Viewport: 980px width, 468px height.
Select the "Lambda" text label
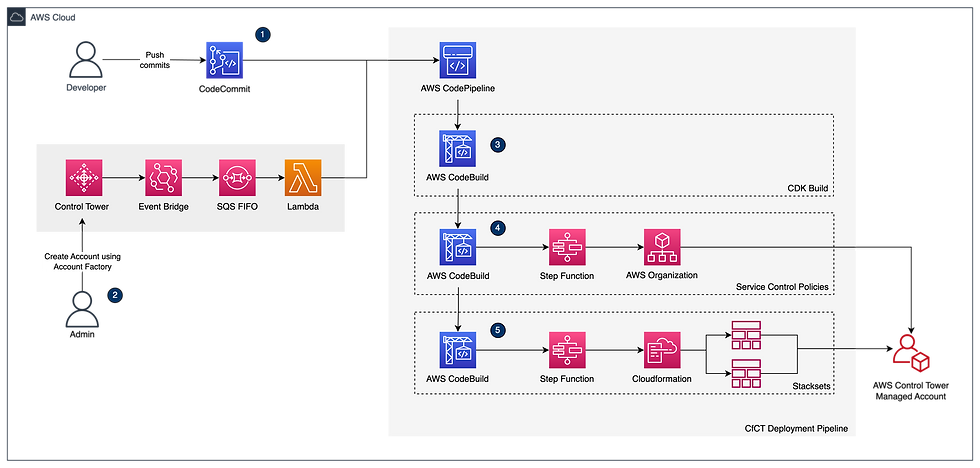pyautogui.click(x=302, y=207)
